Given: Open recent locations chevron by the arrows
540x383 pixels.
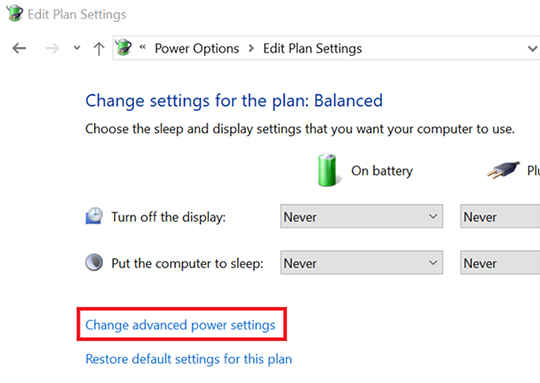Looking at the screenshot, I should [x=77, y=48].
